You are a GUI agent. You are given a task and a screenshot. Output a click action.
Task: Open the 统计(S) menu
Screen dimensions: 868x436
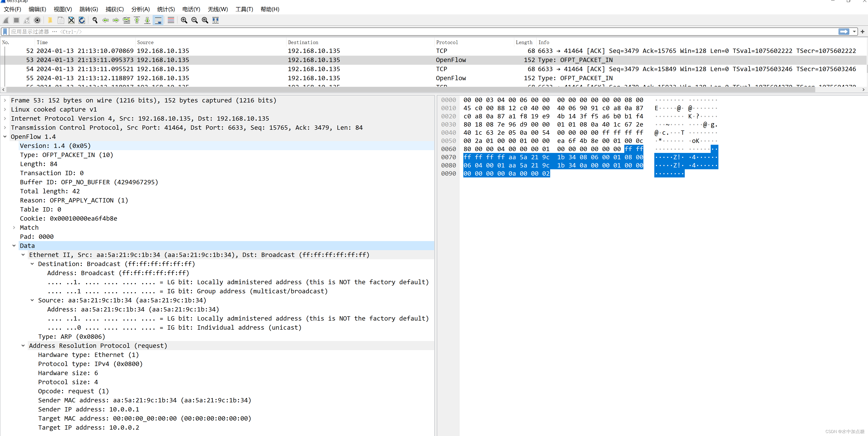[x=166, y=9]
